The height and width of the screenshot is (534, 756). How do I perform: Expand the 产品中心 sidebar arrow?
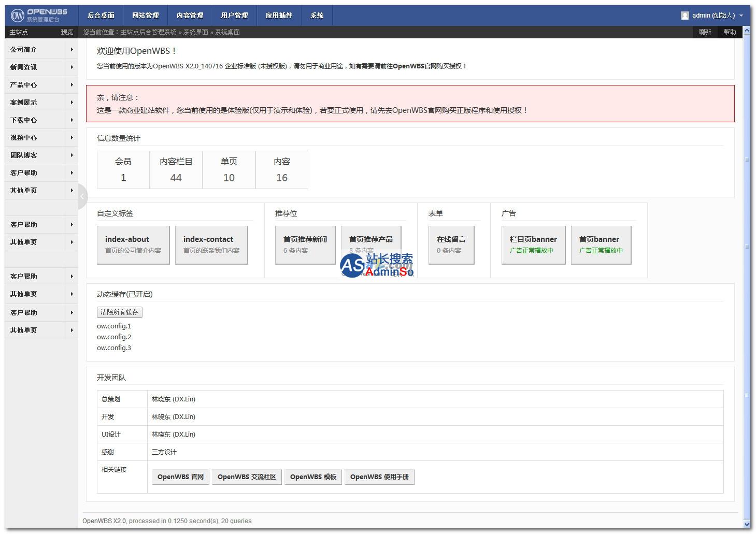(x=72, y=85)
